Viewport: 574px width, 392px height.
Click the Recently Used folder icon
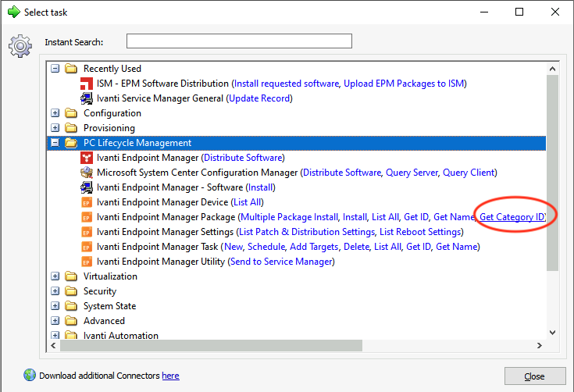tap(71, 69)
